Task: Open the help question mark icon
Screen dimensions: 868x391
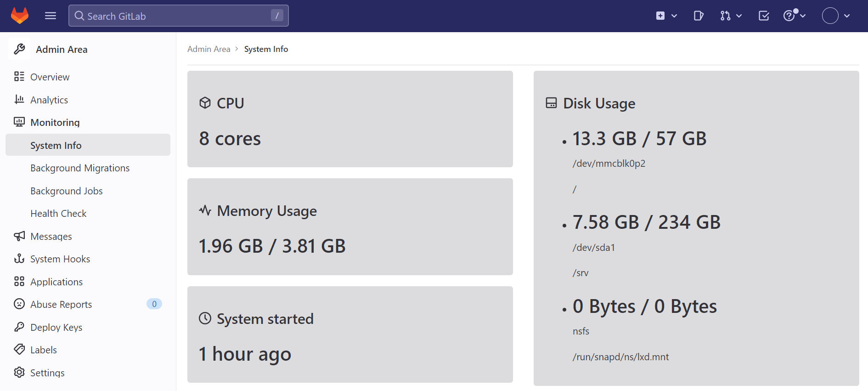Action: tap(789, 16)
